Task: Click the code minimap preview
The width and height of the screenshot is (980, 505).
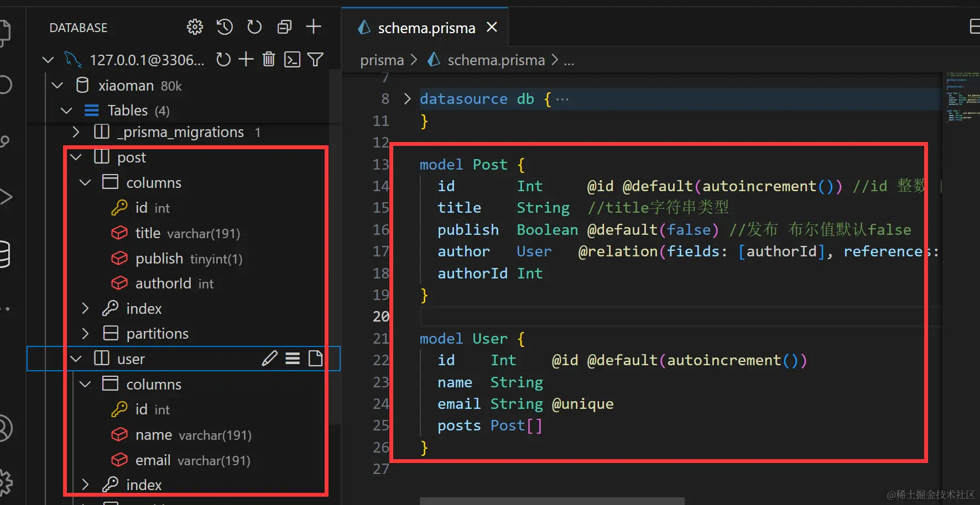Action: coord(961,97)
